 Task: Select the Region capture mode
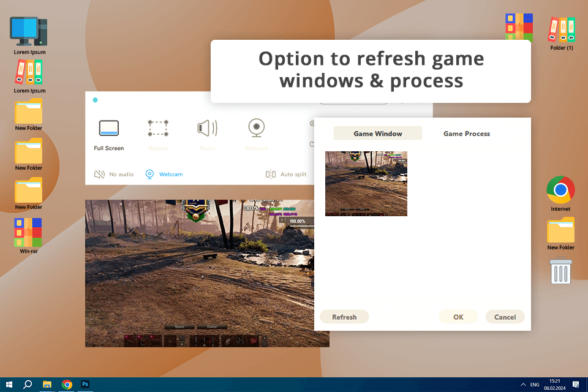[158, 135]
